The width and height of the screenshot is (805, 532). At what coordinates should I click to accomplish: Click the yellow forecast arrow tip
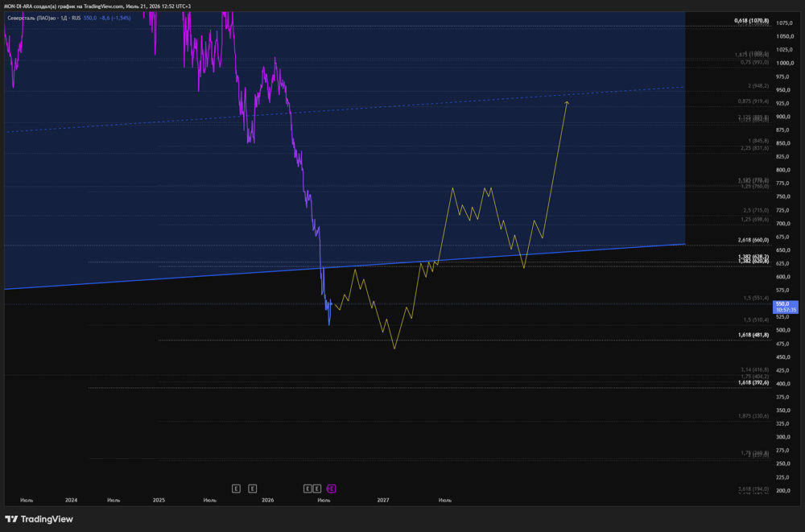click(x=567, y=103)
